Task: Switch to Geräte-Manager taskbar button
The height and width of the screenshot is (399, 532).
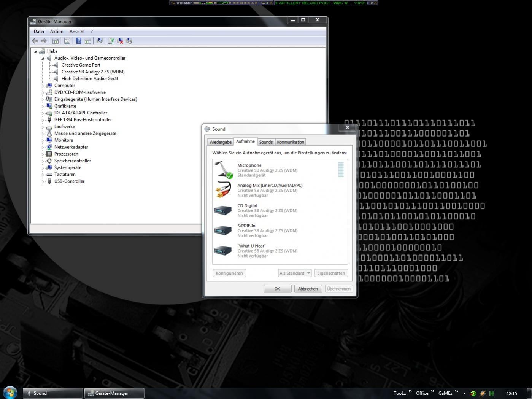Action: tap(114, 393)
